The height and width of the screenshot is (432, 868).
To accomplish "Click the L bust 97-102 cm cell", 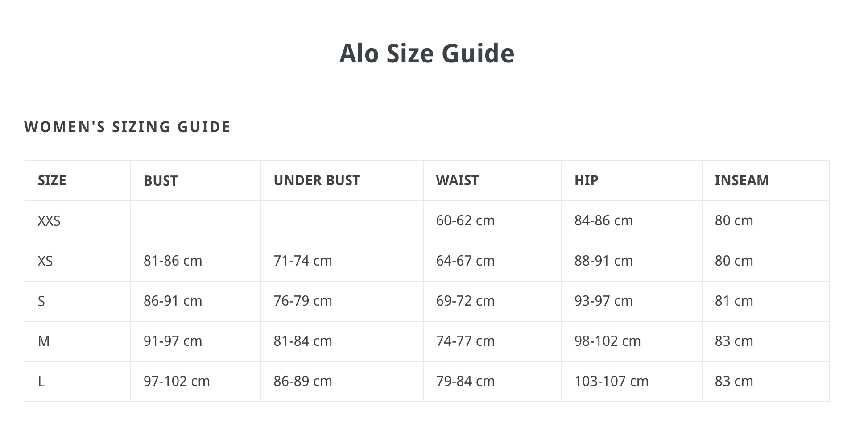I will 177,381.
